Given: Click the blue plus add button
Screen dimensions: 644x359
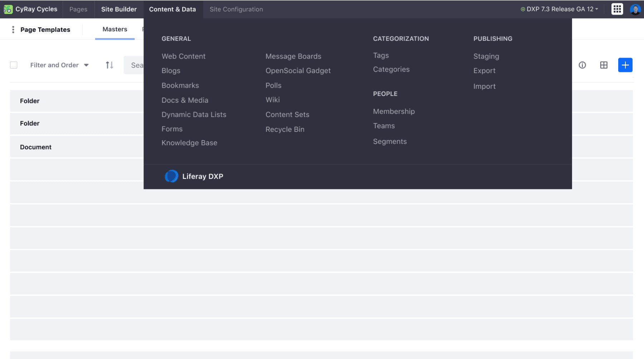Looking at the screenshot, I should [625, 65].
